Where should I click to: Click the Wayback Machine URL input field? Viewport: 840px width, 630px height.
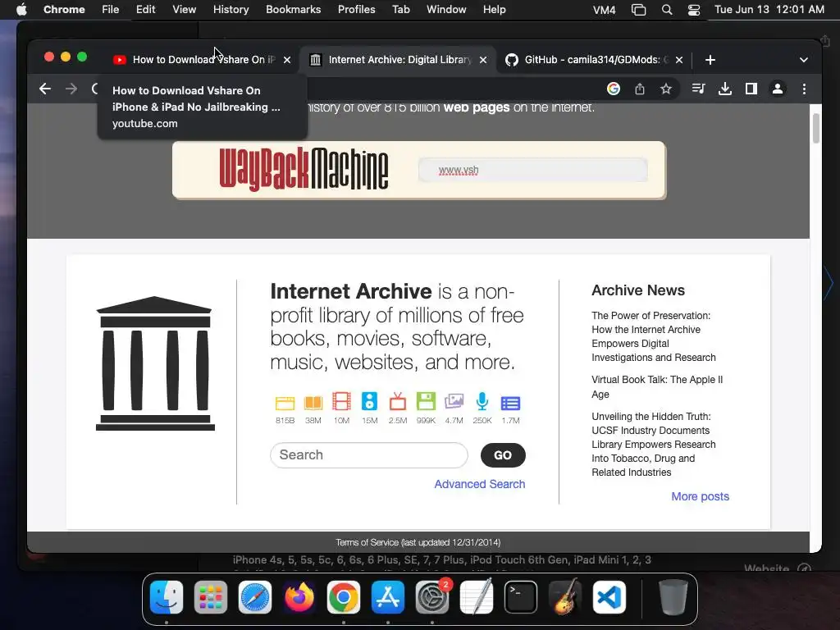point(533,171)
